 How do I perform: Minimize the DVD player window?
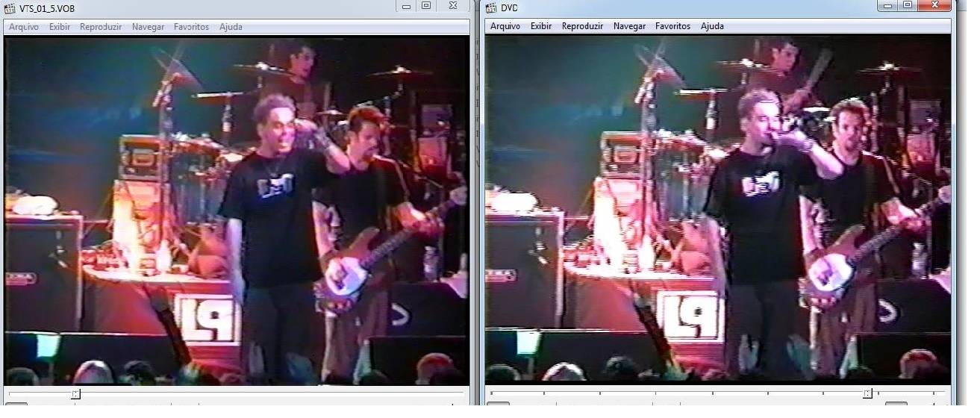tap(887, 5)
